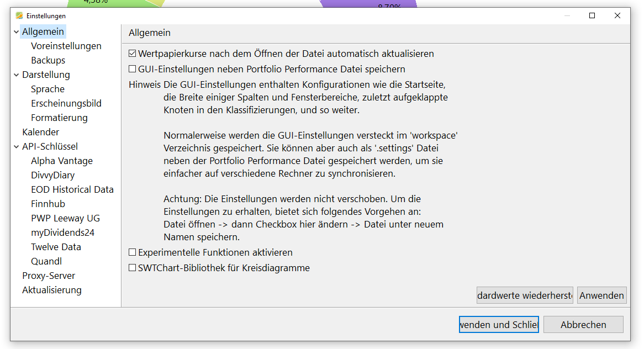This screenshot has width=644, height=349.
Task: Select Darstellung settings category
Action: click(46, 75)
